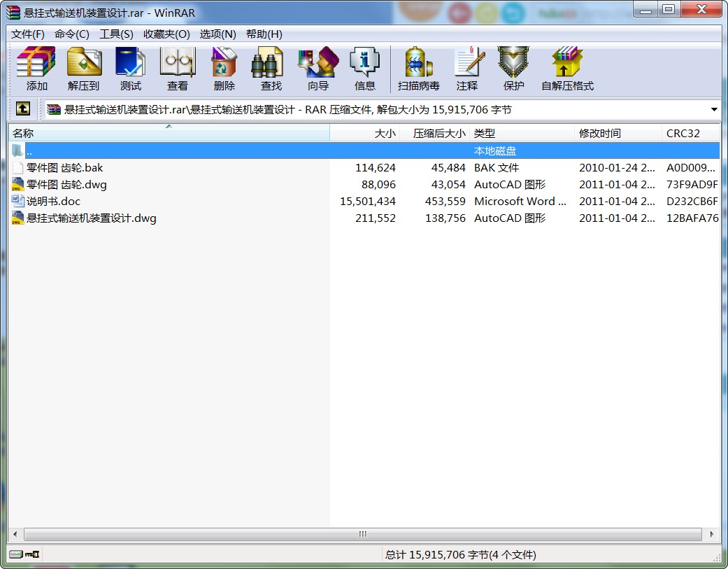Viewport: 728px width, 569px height.
Task: Click CRC32 value D232CB6F
Action: (692, 201)
